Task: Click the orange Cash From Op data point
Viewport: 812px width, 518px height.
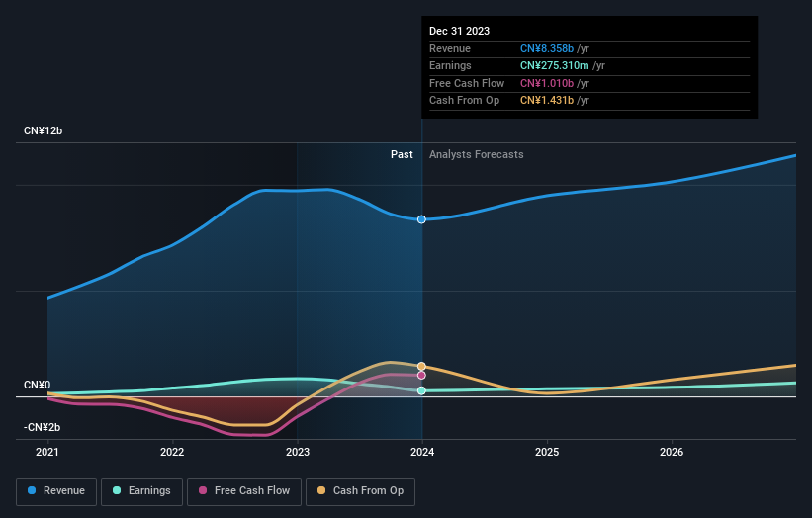Action: (x=421, y=367)
